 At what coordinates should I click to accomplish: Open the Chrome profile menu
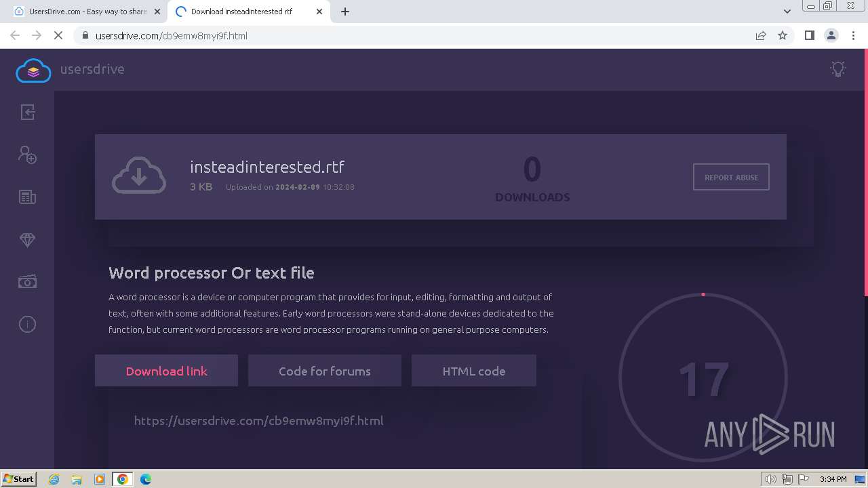pyautogui.click(x=831, y=35)
